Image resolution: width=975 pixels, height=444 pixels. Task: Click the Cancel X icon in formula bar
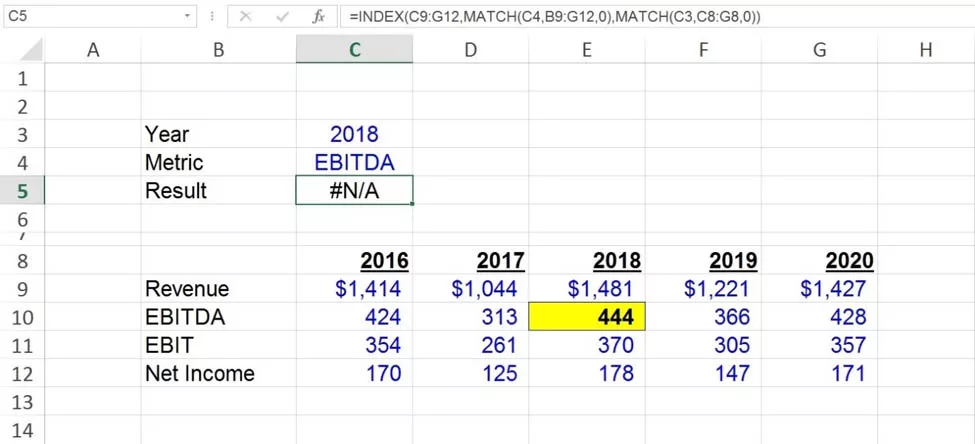pyautogui.click(x=246, y=17)
